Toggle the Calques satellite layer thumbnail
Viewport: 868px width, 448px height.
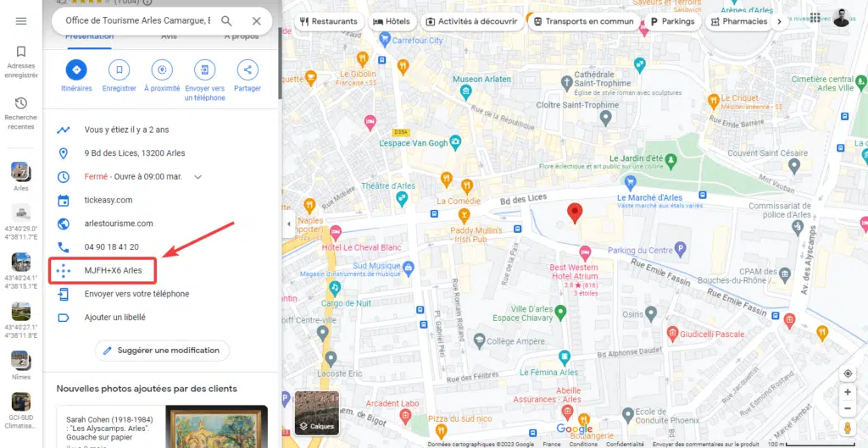pyautogui.click(x=317, y=413)
